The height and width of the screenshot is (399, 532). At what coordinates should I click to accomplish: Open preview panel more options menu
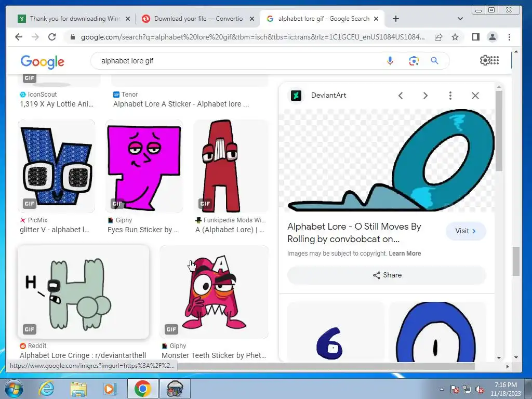(x=450, y=96)
